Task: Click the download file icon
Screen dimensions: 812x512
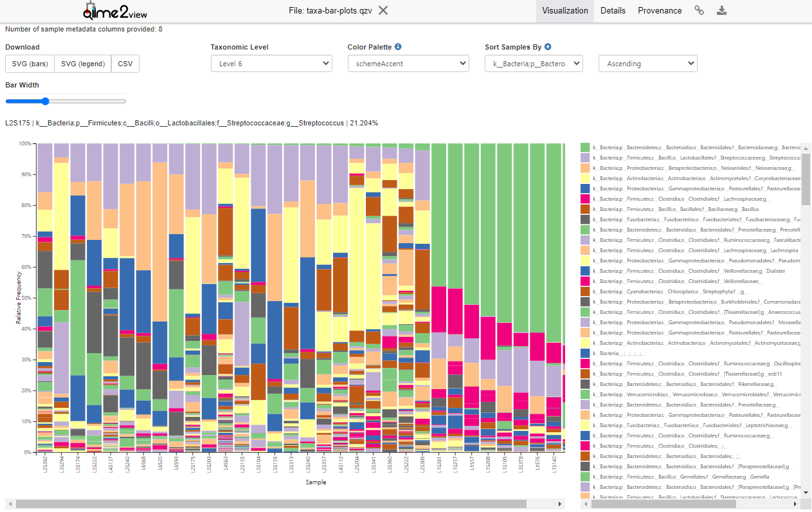Action: tap(722, 10)
